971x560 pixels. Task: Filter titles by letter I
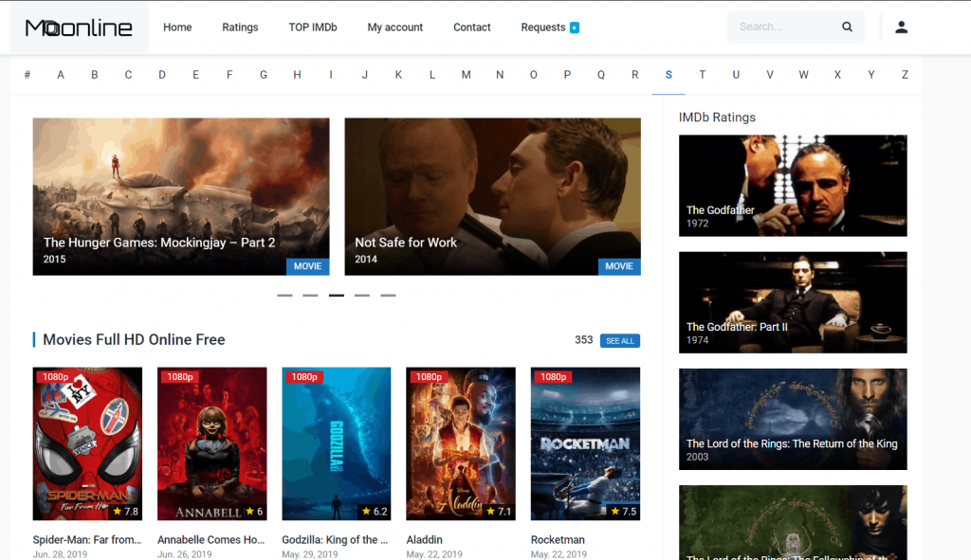[331, 75]
